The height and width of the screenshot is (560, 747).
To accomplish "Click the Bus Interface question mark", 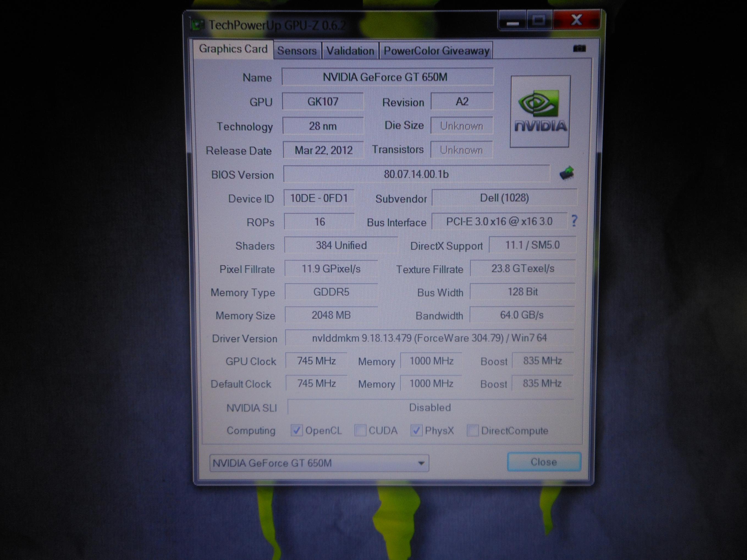I will [x=574, y=221].
